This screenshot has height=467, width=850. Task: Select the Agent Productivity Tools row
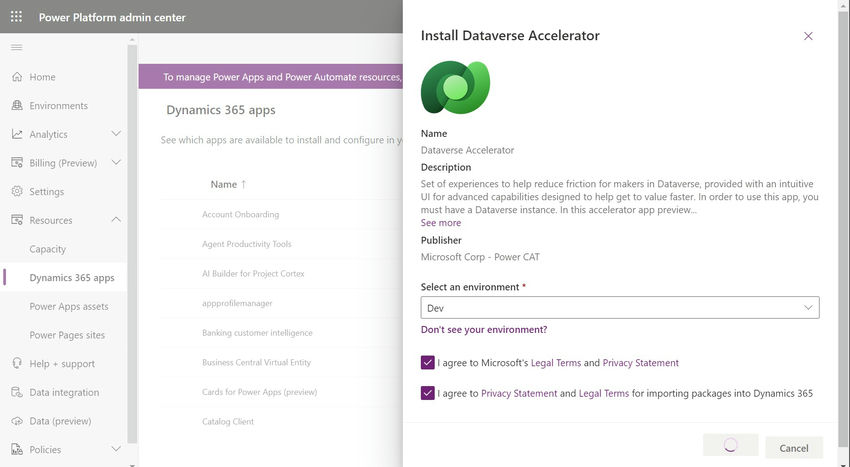coord(282,244)
